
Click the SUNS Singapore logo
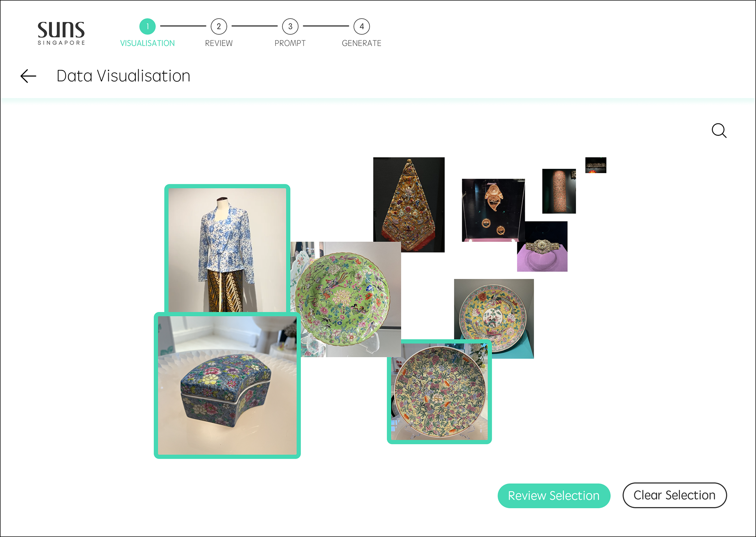(x=61, y=33)
